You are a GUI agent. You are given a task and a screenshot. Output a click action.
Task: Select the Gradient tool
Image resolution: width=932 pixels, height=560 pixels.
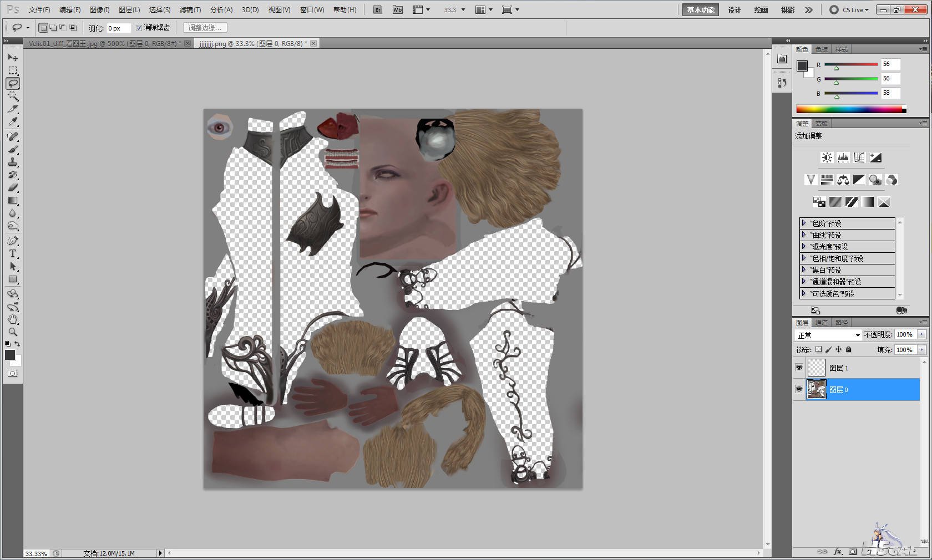tap(13, 200)
